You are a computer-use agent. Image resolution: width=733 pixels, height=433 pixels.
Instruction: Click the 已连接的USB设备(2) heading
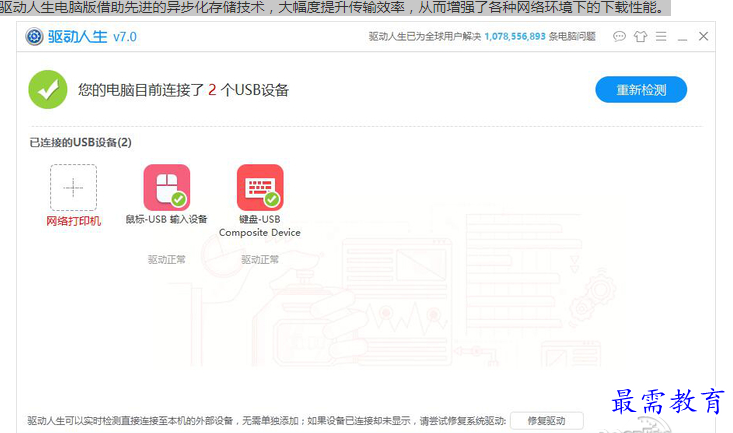click(80, 142)
